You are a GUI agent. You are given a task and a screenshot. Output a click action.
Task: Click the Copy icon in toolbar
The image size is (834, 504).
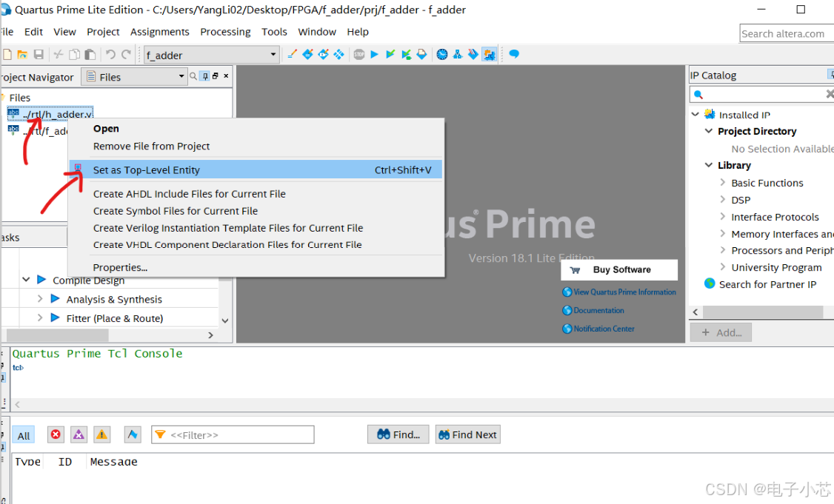coord(75,54)
